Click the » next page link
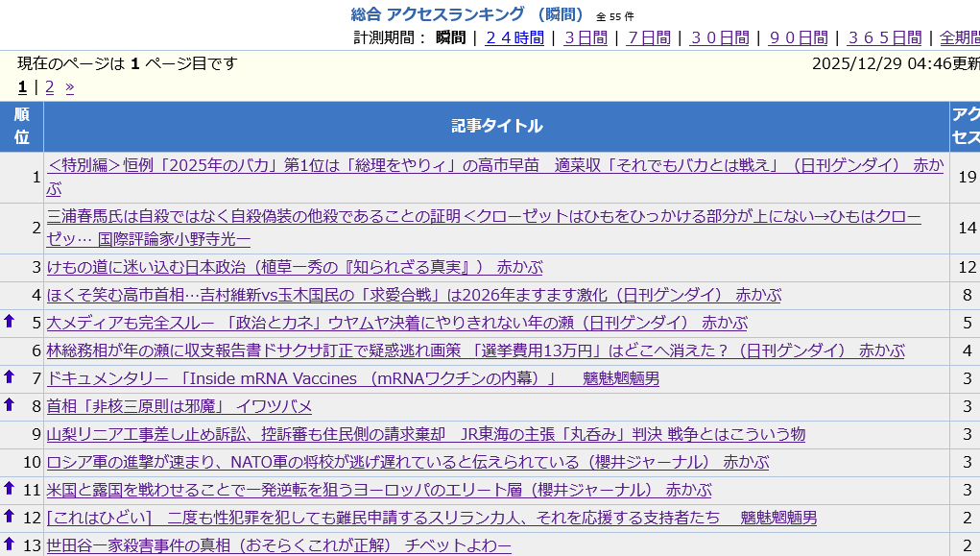Viewport: 980px width, 556px height. (70, 86)
